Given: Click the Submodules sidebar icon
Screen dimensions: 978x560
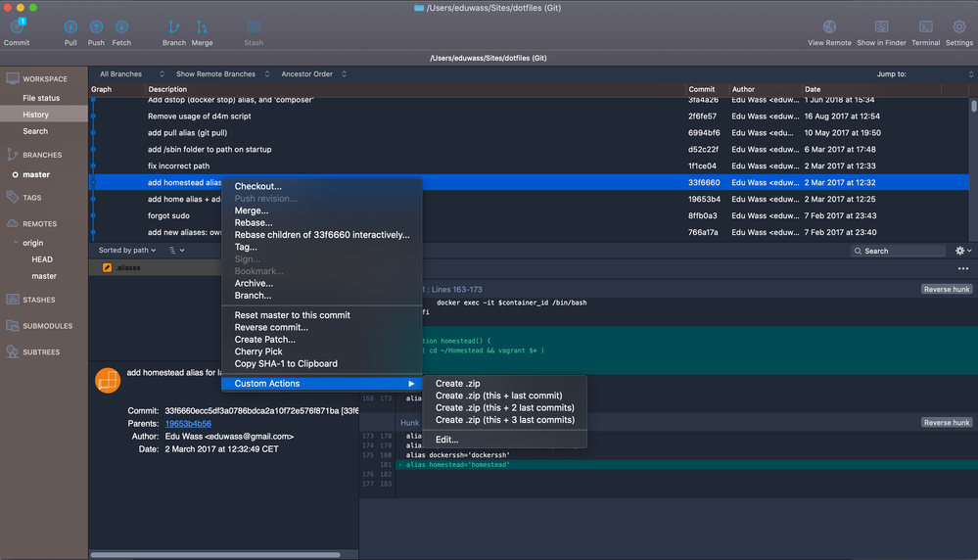Looking at the screenshot, I should [13, 325].
